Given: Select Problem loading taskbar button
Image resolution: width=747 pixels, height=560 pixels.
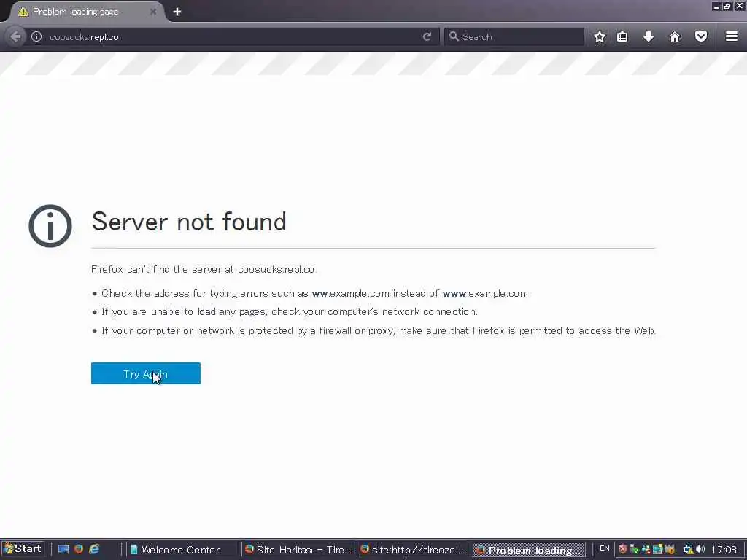Looking at the screenshot, I should (x=529, y=550).
